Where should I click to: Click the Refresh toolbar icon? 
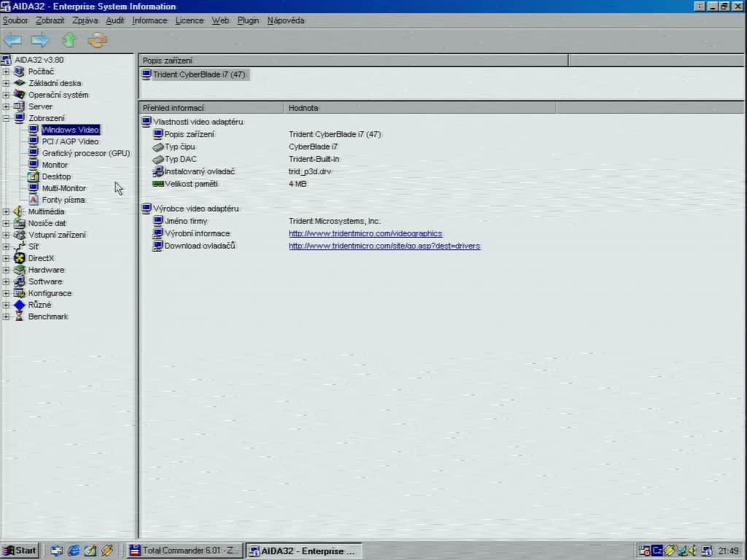point(97,40)
